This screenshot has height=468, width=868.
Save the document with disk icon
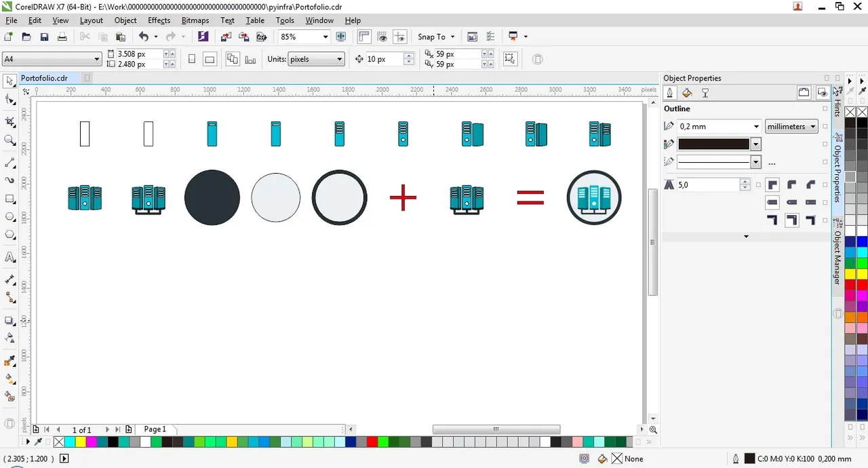pos(44,37)
